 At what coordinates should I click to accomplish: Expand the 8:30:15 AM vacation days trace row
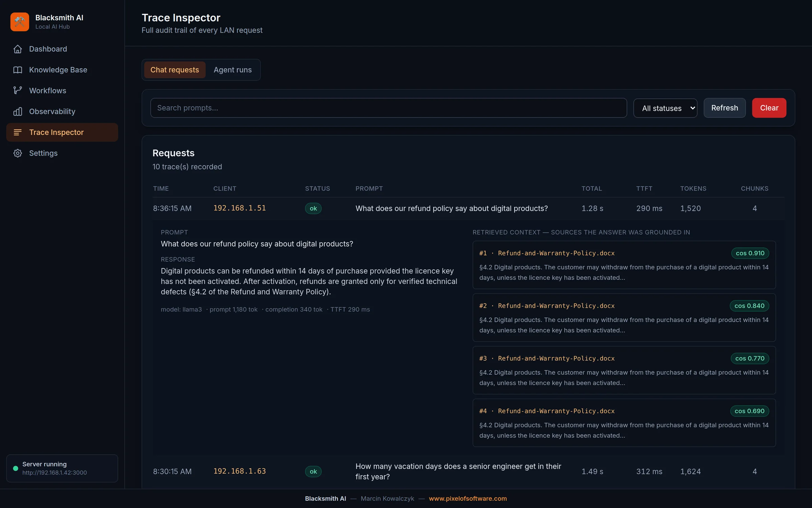468,471
